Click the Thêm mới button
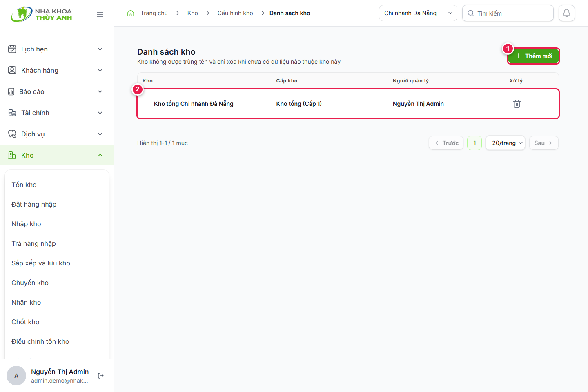Screen dimensions: 588x392 533,56
